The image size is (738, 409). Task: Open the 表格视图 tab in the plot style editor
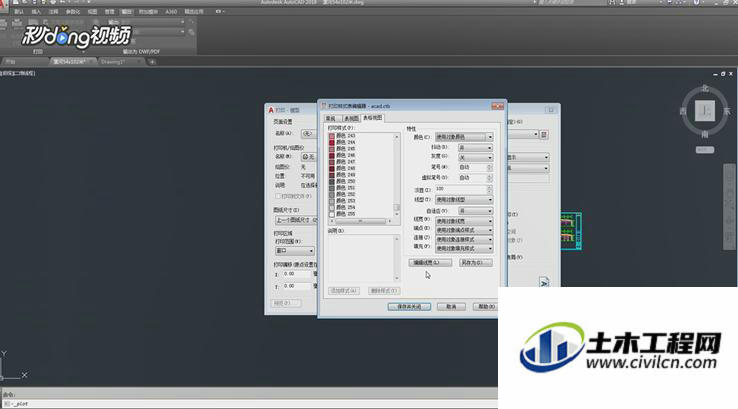(372, 118)
